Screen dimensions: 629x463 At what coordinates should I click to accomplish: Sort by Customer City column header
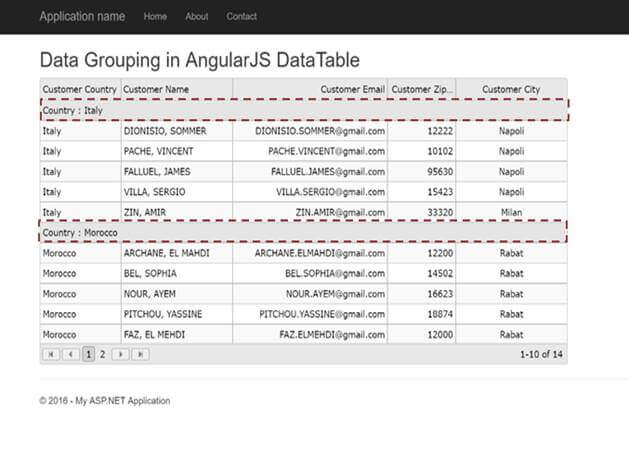point(511,89)
